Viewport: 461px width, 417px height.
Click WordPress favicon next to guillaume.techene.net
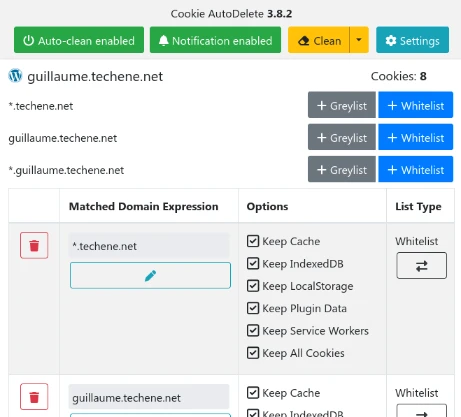[x=15, y=76]
